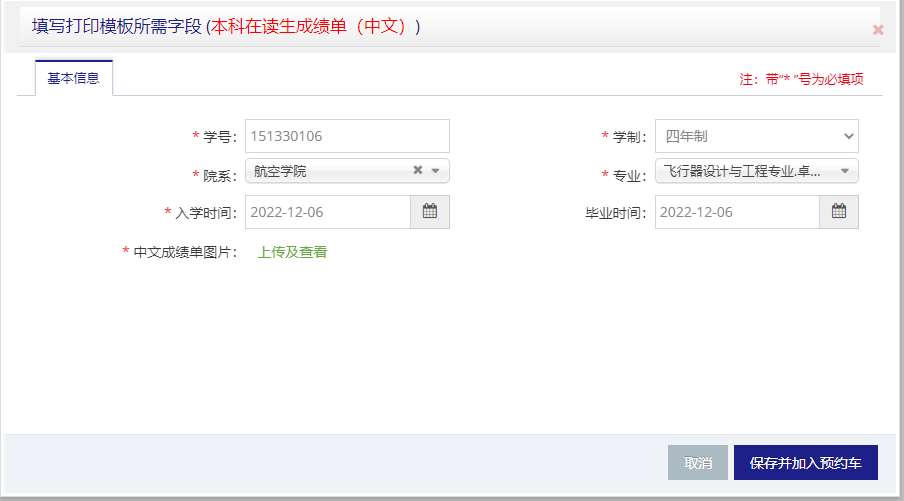The height and width of the screenshot is (501, 904).
Task: Switch to the 基本信息 tab
Action: tap(74, 78)
